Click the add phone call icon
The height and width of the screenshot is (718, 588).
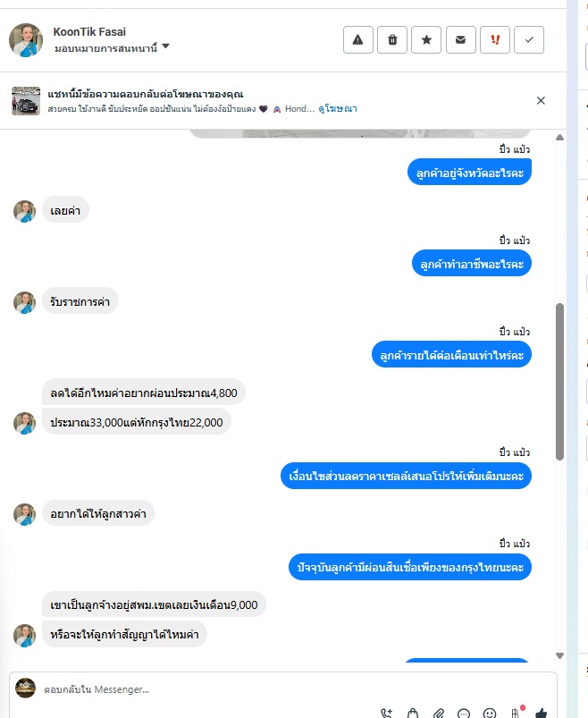coord(387,713)
